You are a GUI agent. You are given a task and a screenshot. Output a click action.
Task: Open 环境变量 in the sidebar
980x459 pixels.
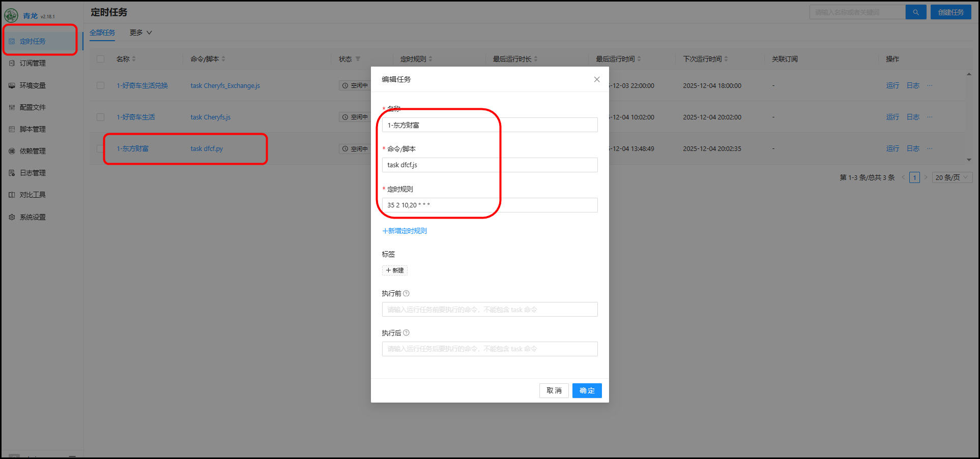pos(33,85)
